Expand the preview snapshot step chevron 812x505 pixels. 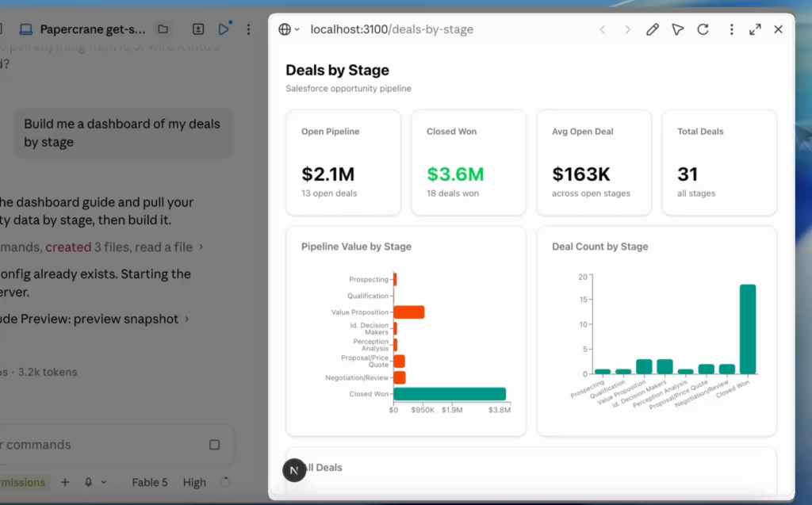tap(187, 319)
